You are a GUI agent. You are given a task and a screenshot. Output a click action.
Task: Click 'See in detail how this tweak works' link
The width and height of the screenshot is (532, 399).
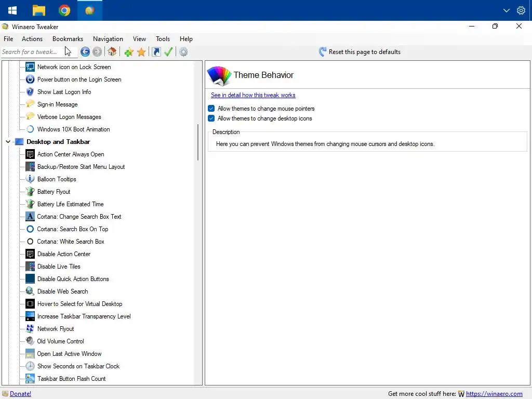pyautogui.click(x=253, y=95)
